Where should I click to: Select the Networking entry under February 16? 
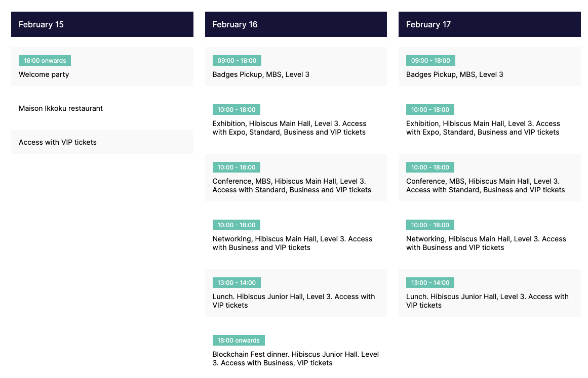click(x=292, y=243)
